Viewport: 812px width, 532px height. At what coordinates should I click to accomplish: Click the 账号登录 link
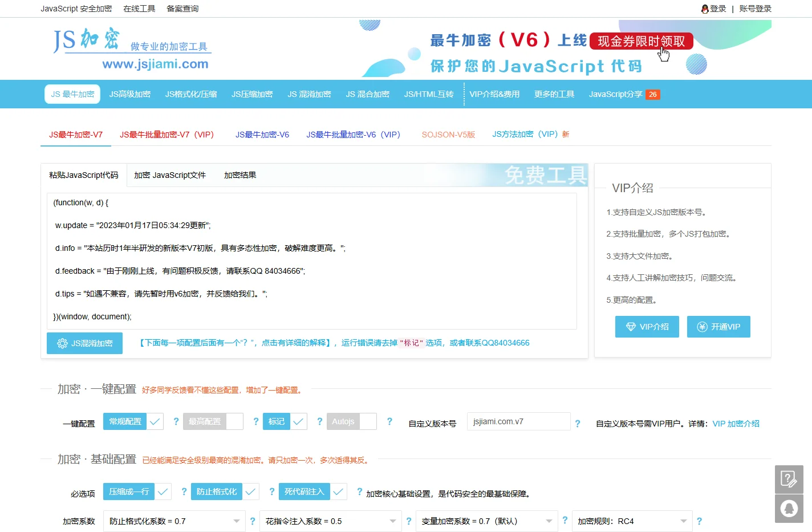click(755, 9)
